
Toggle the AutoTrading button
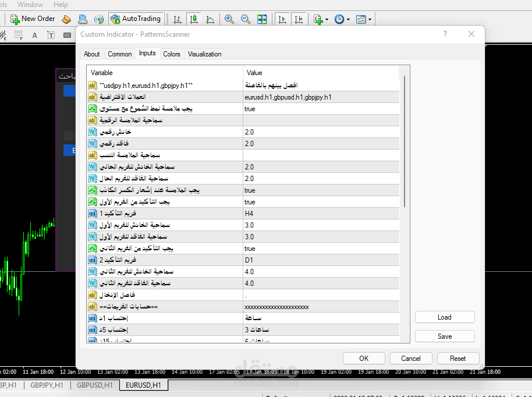coord(136,19)
